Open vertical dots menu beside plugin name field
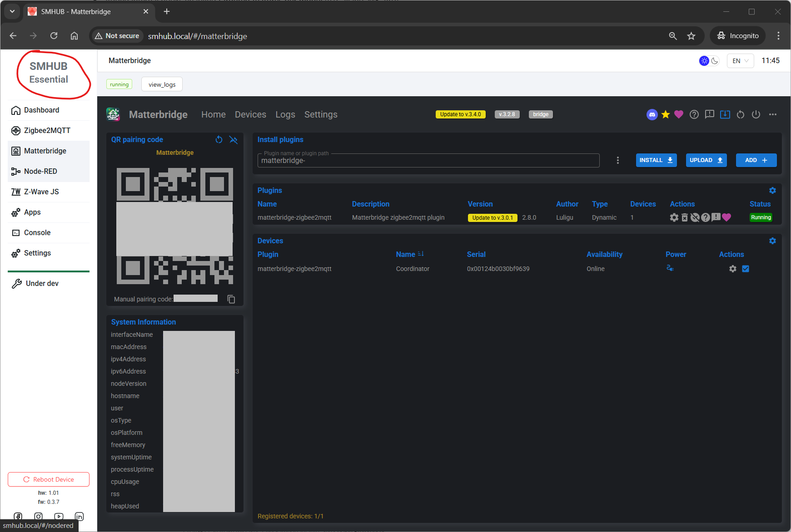 coord(617,160)
